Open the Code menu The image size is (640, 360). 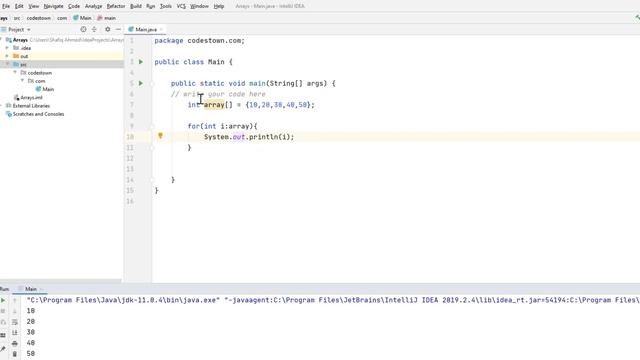(x=74, y=6)
